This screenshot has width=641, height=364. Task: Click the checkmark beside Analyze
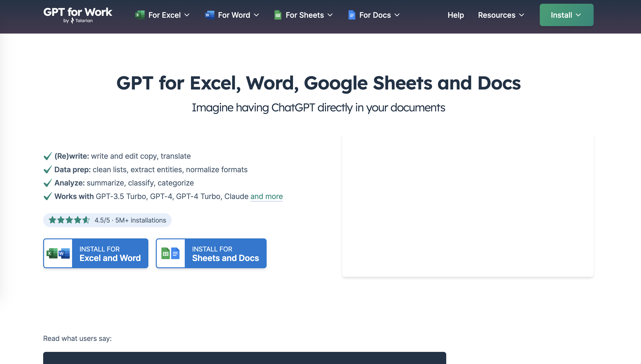[48, 183]
